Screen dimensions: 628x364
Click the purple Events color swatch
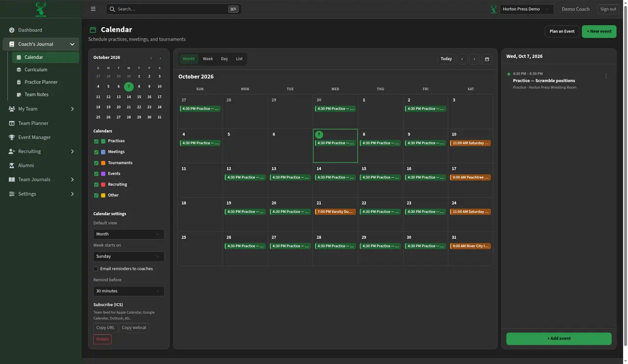click(103, 174)
